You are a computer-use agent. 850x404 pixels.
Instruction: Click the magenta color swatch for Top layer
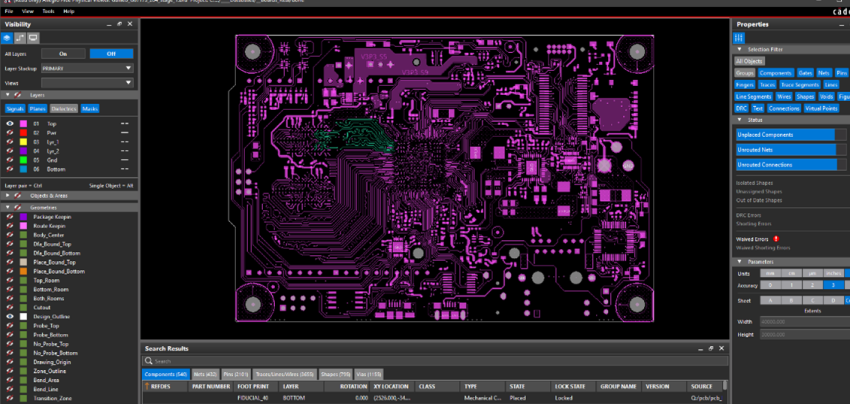tap(22, 123)
